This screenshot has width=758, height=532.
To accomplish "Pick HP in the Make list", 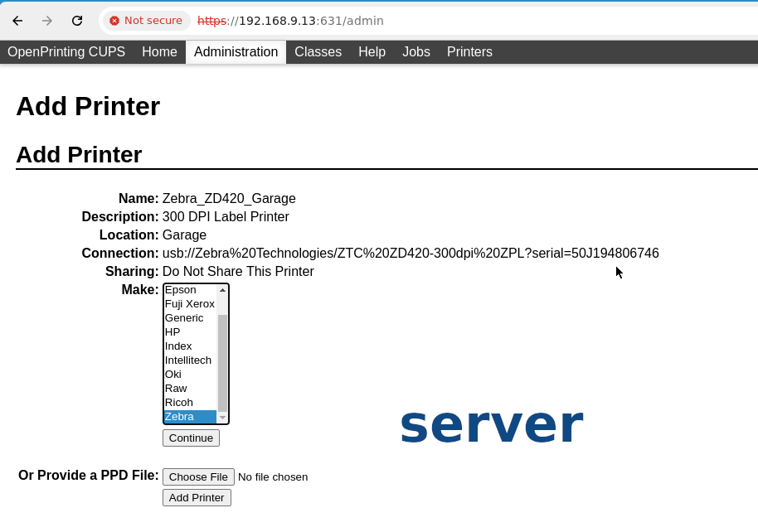I will (172, 332).
